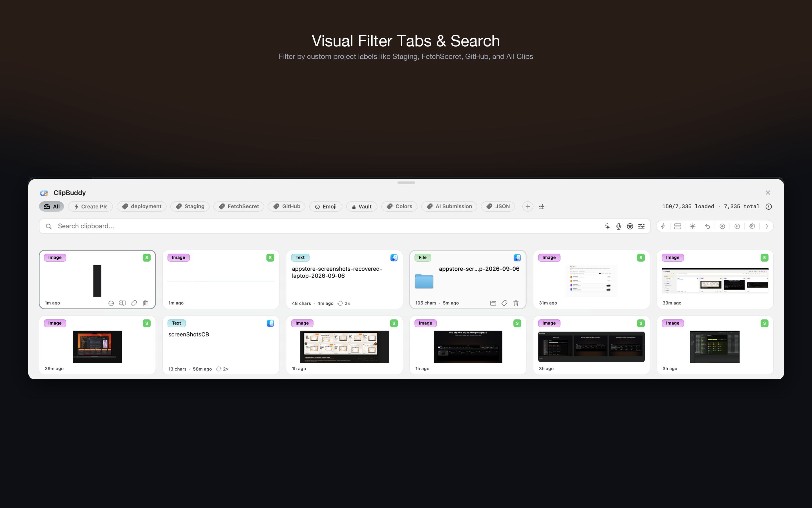
Task: Click the OCR text scan icon on first Image card
Action: (x=122, y=303)
